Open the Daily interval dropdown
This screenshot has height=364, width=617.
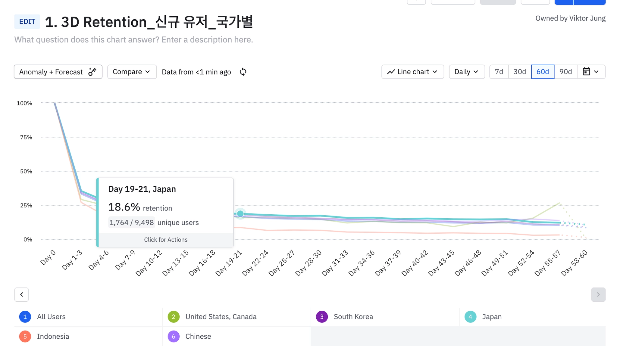click(466, 72)
